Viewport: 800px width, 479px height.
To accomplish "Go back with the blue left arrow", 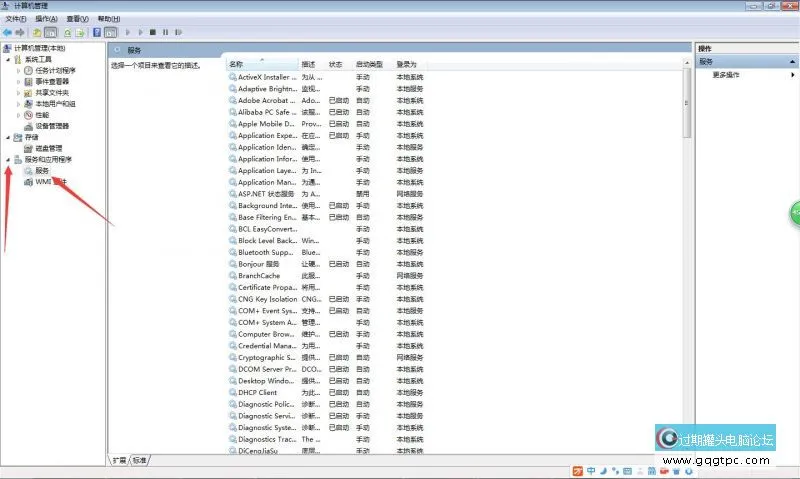I will click(x=7, y=32).
